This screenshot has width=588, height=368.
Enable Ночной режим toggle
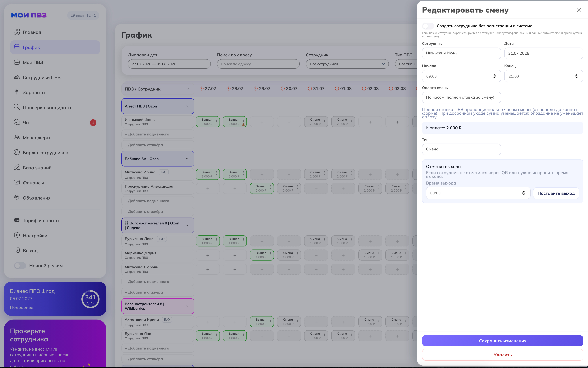tap(20, 266)
